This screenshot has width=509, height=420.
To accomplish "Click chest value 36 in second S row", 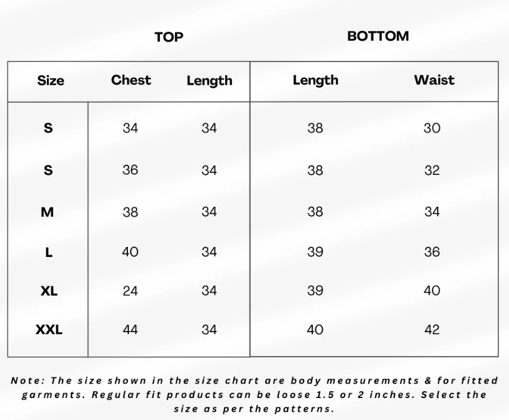I will pos(130,170).
